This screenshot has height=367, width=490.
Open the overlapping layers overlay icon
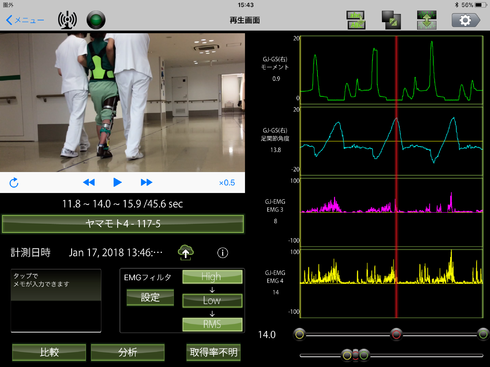click(x=391, y=20)
